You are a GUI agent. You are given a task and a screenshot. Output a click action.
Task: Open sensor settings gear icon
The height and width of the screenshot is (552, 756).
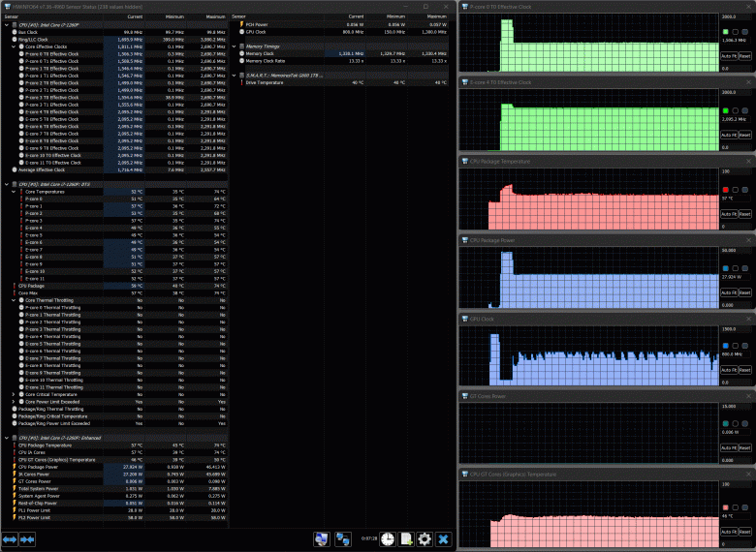pyautogui.click(x=425, y=539)
